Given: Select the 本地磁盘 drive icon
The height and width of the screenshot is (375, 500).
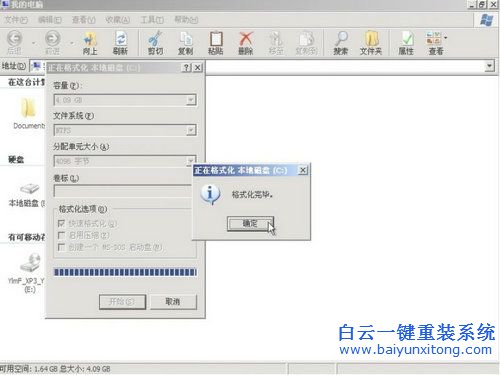Looking at the screenshot, I should pos(29,188).
